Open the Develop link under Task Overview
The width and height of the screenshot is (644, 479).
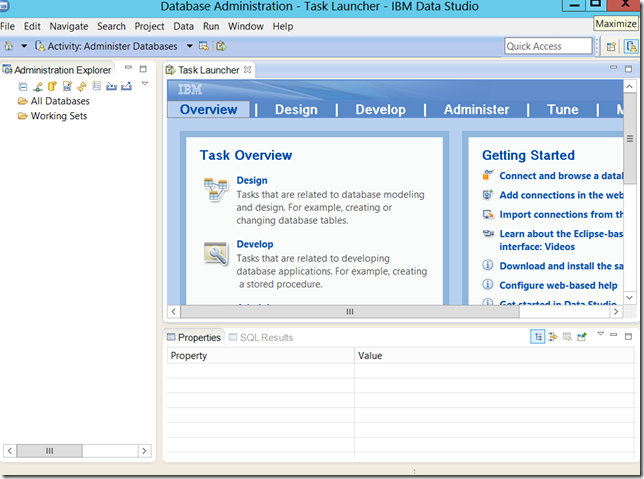click(255, 244)
